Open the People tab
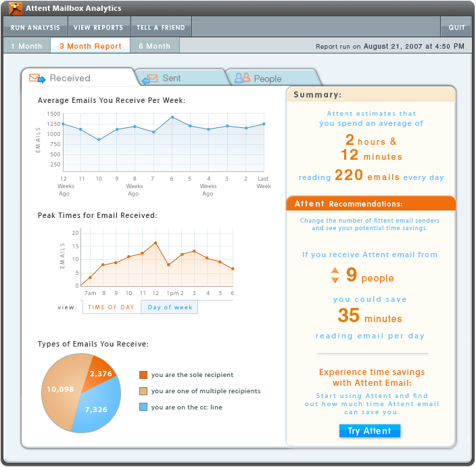The image size is (476, 467). click(x=274, y=78)
